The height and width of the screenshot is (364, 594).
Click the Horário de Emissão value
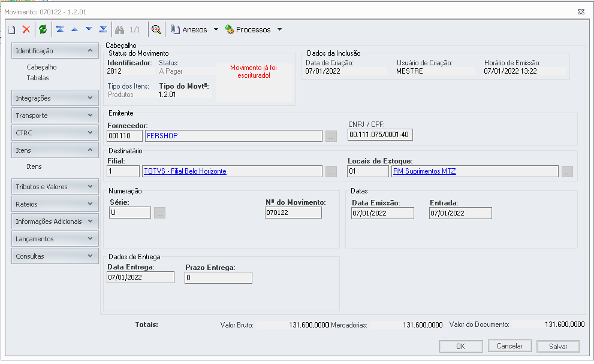coord(510,71)
